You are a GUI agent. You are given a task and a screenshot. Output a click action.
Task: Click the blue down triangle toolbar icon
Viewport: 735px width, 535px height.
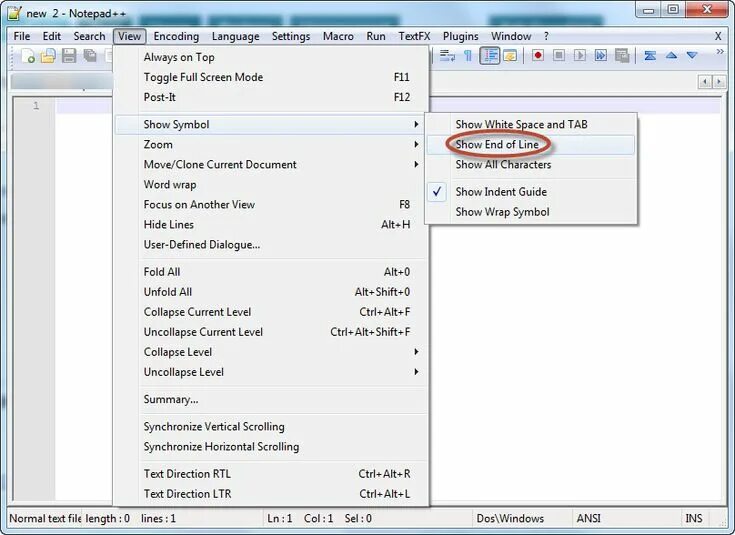pyautogui.click(x=692, y=56)
